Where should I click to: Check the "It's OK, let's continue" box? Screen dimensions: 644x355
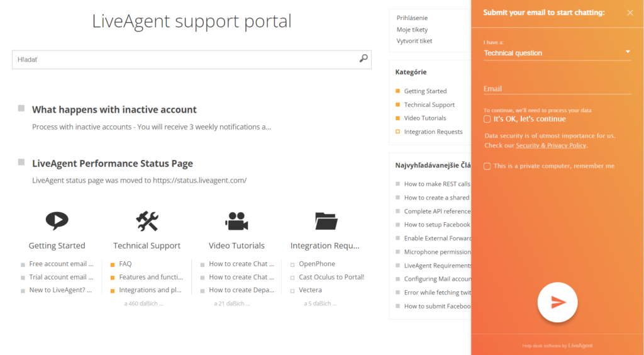487,119
